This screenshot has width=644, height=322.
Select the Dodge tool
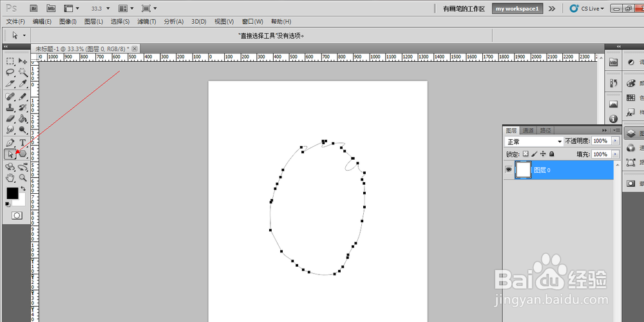point(23,130)
